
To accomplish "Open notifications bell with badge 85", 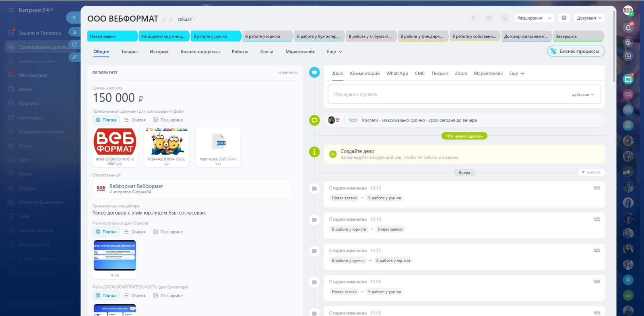I will (x=628, y=27).
